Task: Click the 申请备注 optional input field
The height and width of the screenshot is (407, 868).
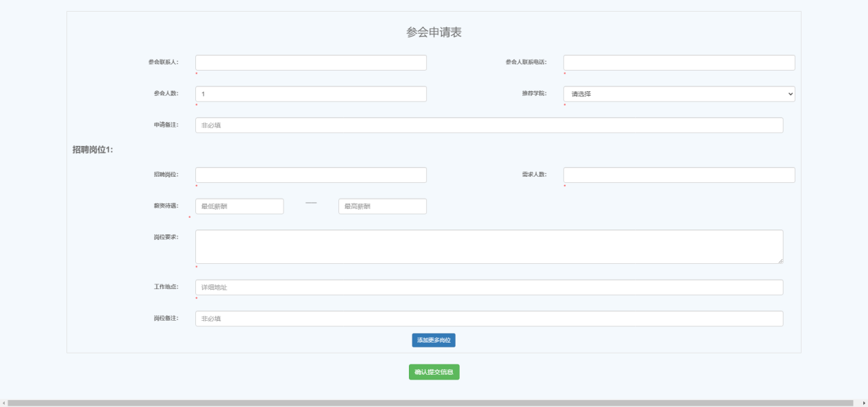Action: click(x=488, y=125)
